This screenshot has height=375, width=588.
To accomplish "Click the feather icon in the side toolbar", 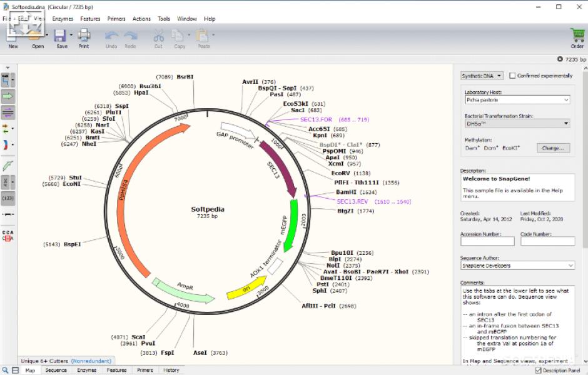I will pos(8,166).
